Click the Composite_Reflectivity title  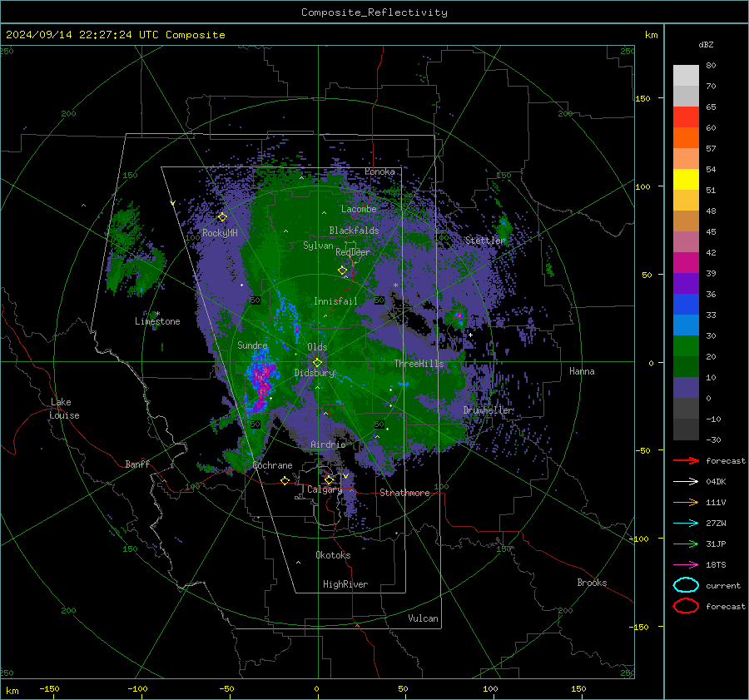[374, 12]
